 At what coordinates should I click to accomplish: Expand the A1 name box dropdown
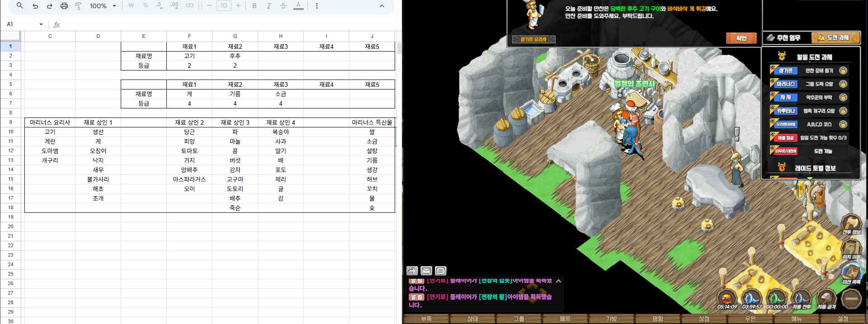point(41,24)
